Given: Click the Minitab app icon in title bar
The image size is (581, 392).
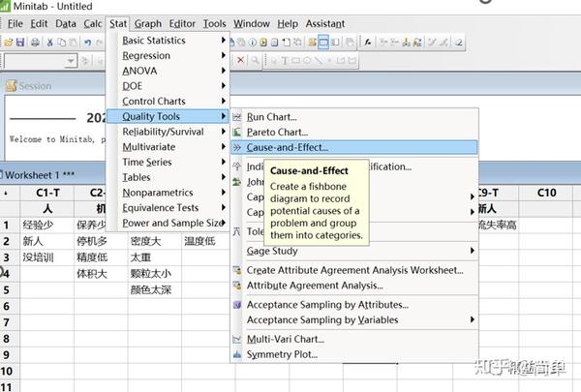Looking at the screenshot, I should coord(5,6).
